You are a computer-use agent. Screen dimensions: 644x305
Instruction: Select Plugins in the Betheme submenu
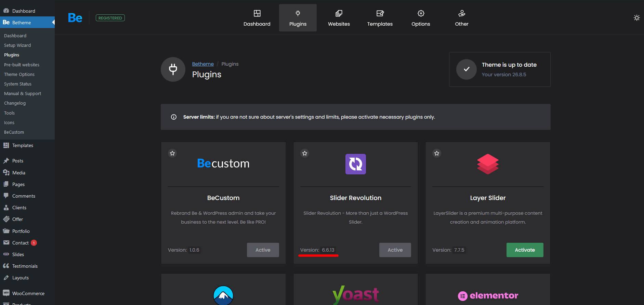point(12,55)
